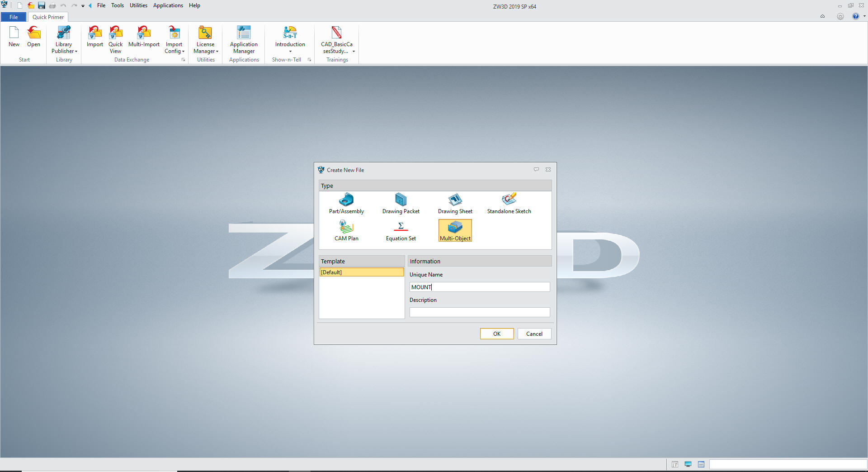
Task: Click the monitor icon in the status bar
Action: point(688,464)
